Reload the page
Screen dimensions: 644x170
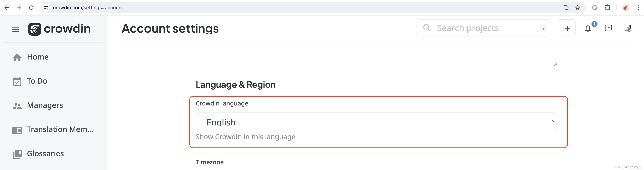[31, 8]
